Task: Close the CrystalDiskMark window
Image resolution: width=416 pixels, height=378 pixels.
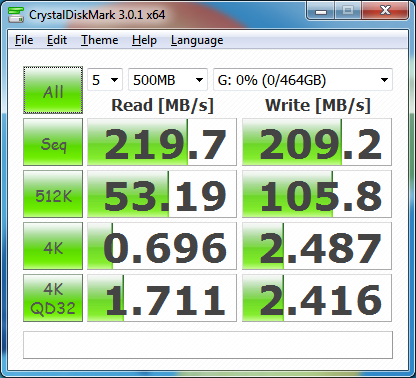Action: [386, 11]
